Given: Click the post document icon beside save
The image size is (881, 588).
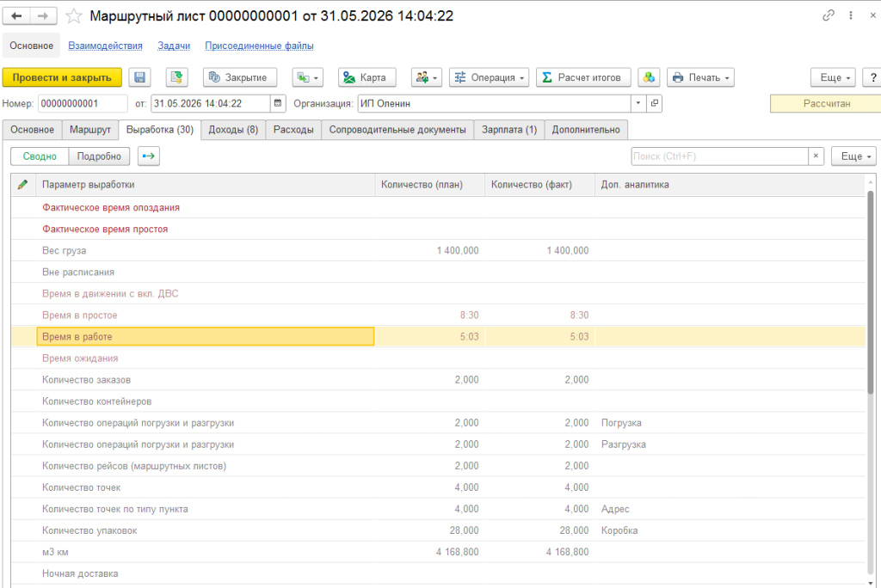Looking at the screenshot, I should [176, 77].
